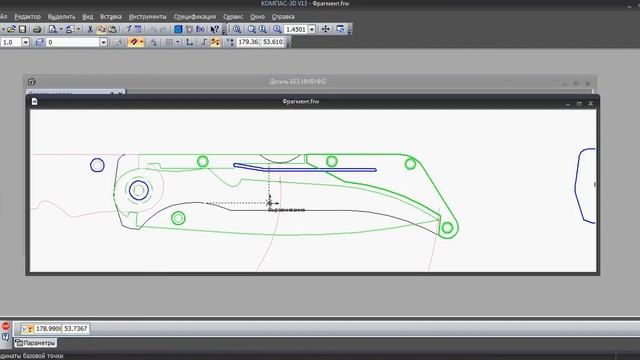Click the zoom out magnifier icon
Screen dimensions: 640x360
point(262,29)
